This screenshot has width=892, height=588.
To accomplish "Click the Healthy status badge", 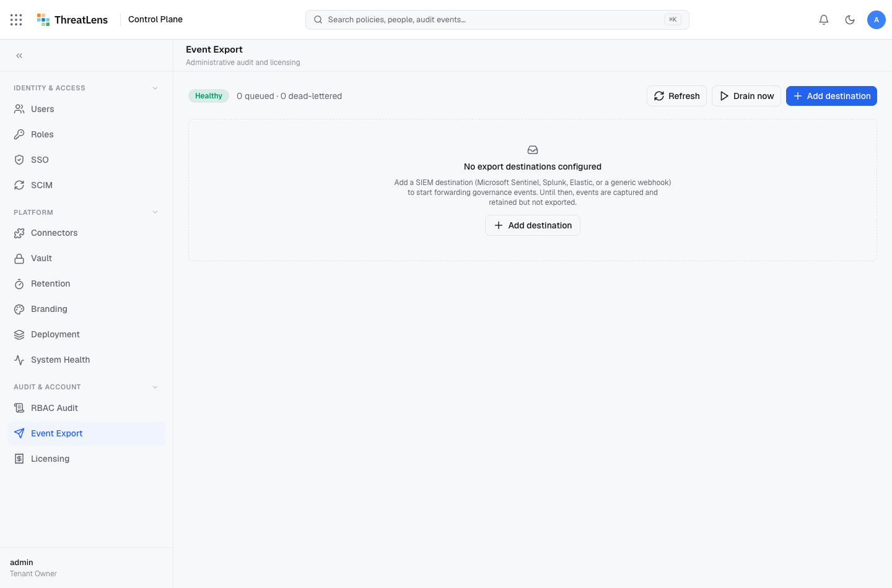I will pos(209,96).
